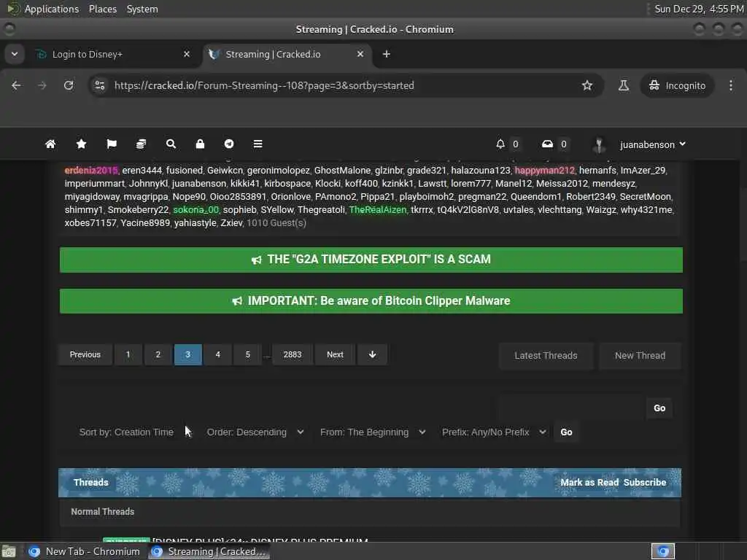
Task: Open the notifications bell icon
Action: click(500, 144)
